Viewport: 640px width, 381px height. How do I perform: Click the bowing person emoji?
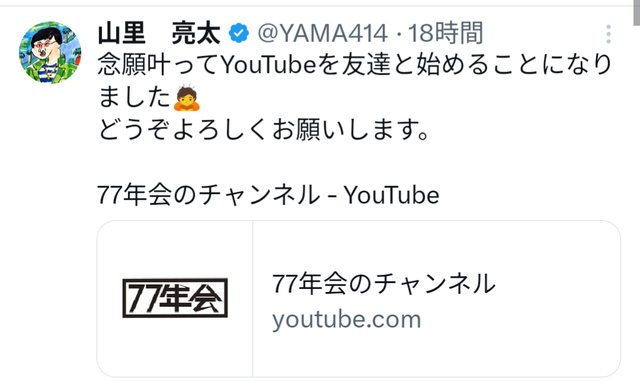187,98
